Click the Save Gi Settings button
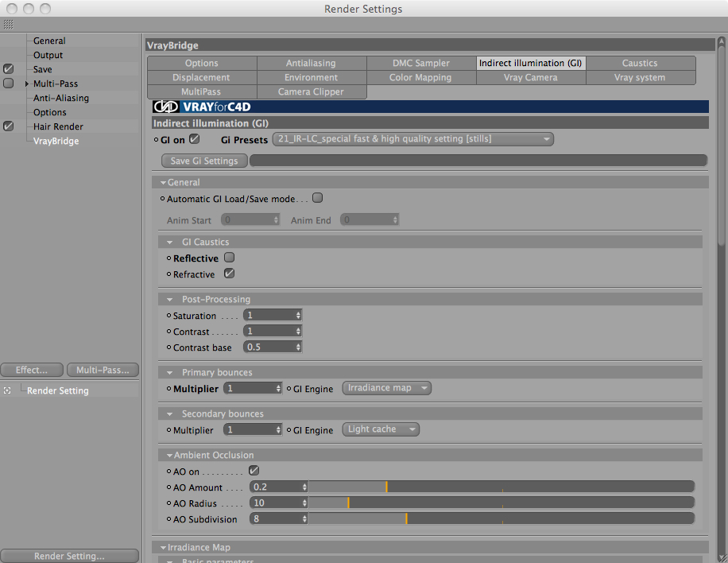 click(x=204, y=161)
